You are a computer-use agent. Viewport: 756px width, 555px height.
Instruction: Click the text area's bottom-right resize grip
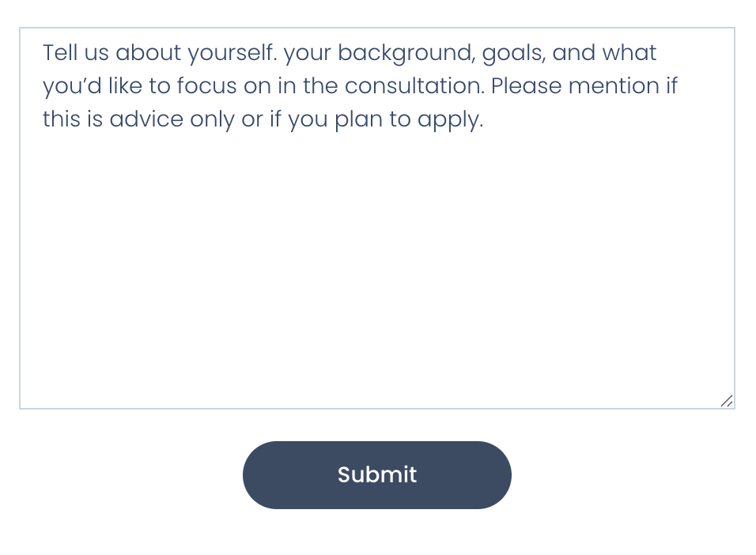(727, 401)
